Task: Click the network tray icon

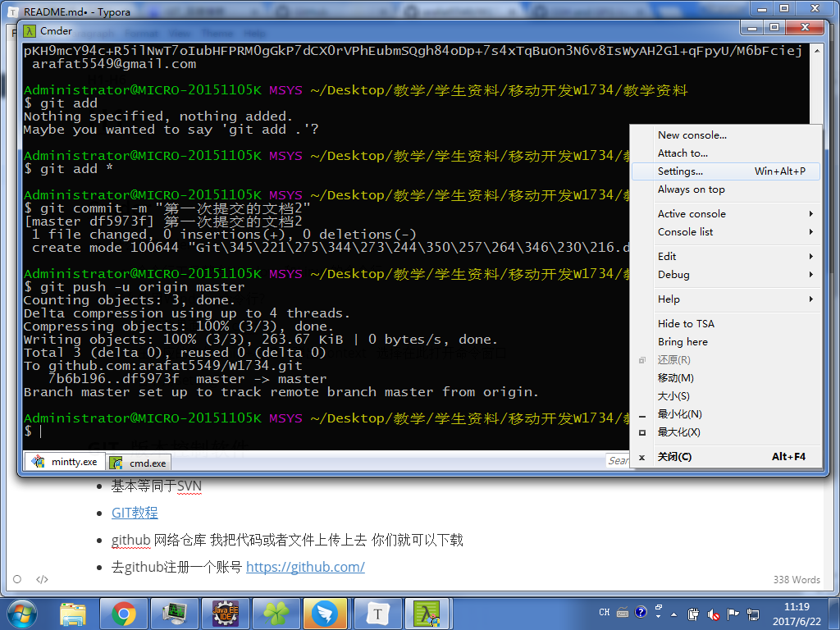Action: point(753,614)
